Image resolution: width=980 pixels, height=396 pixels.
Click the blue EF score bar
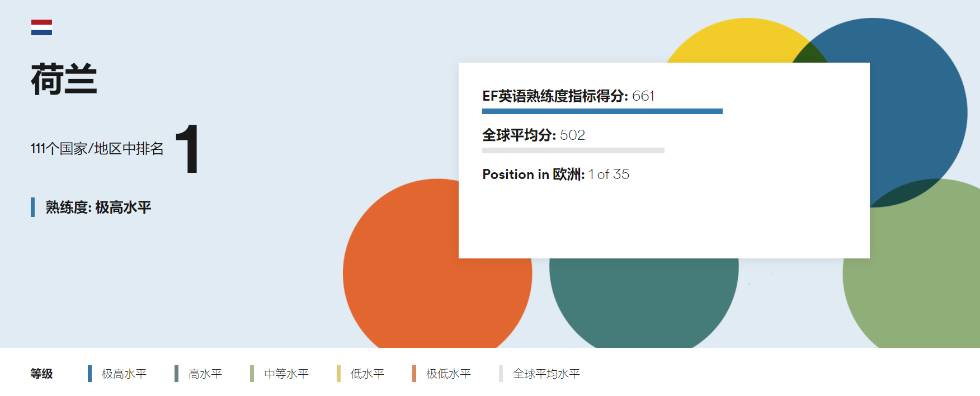point(602,111)
